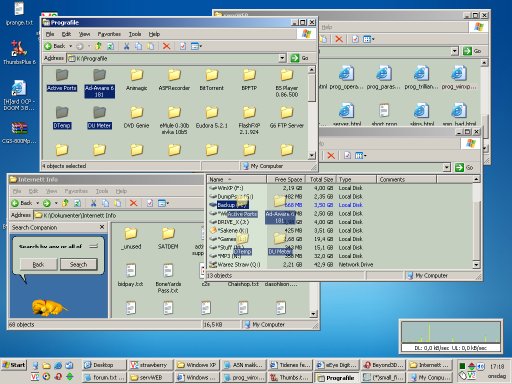
Task: Open Favorites menu in Prografile window
Action: click(109, 34)
